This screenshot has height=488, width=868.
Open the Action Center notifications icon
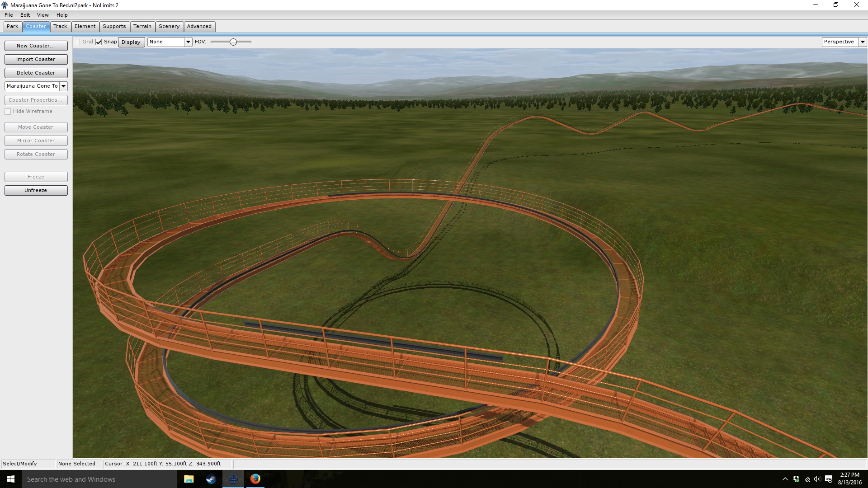828,479
